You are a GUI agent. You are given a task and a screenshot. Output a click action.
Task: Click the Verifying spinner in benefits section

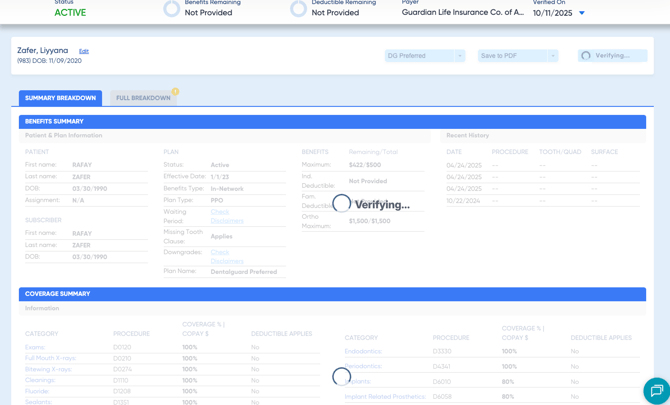(x=342, y=204)
